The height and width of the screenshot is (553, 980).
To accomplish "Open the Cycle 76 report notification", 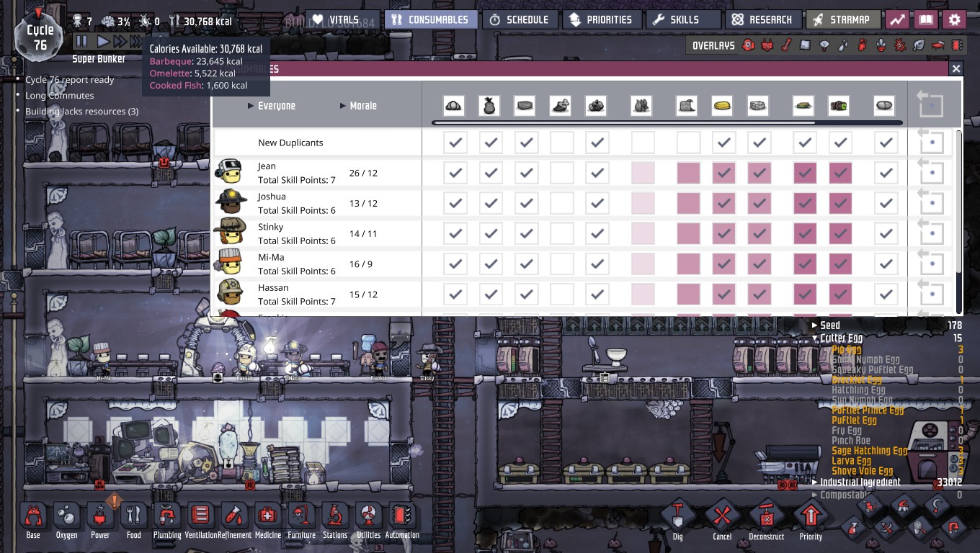I will (x=70, y=80).
